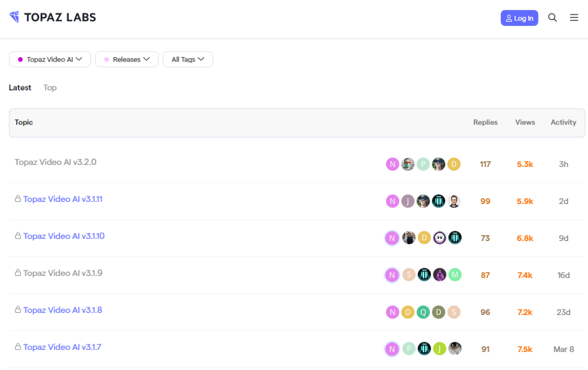Open Topaz Video AI v3.1.10 topic
The image size is (588, 370).
[x=64, y=236]
